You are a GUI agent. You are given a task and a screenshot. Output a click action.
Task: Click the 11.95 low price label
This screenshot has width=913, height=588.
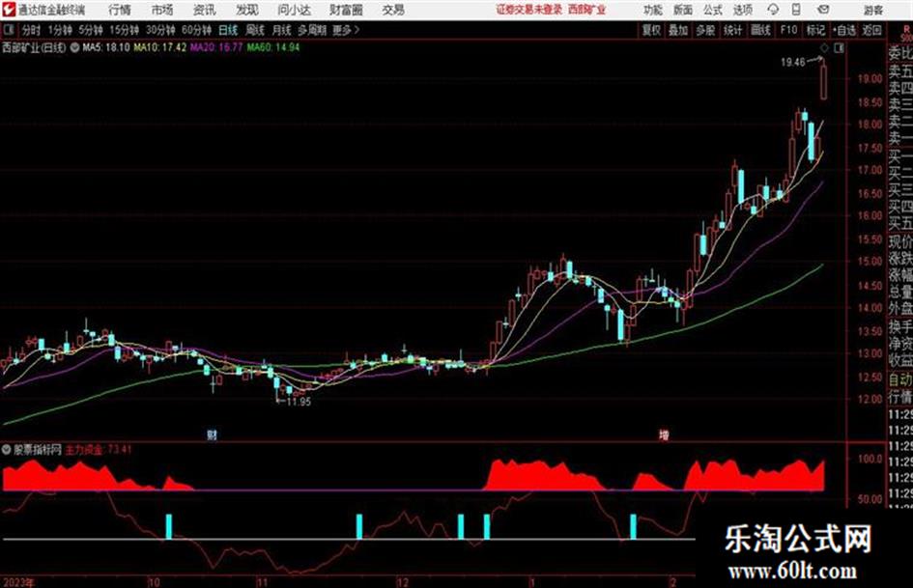(x=299, y=401)
